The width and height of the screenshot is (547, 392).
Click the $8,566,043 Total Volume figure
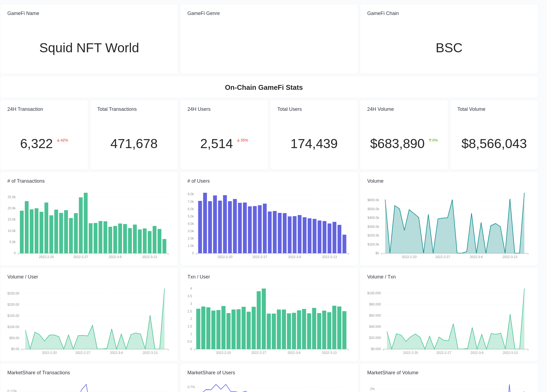click(494, 144)
